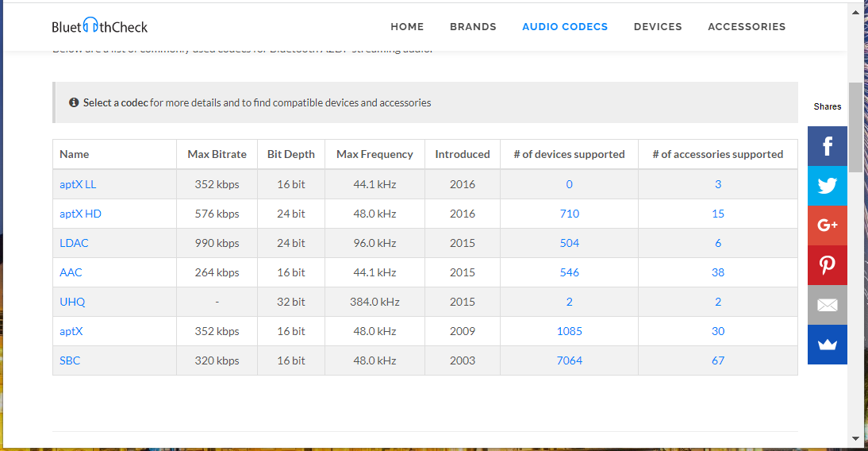The width and height of the screenshot is (868, 451).
Task: Open the aptX codec link
Action: (71, 331)
